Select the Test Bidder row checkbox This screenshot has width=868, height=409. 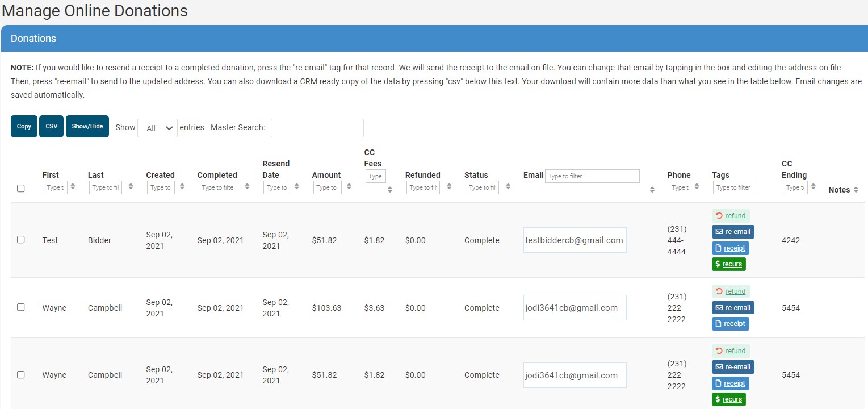tap(21, 240)
